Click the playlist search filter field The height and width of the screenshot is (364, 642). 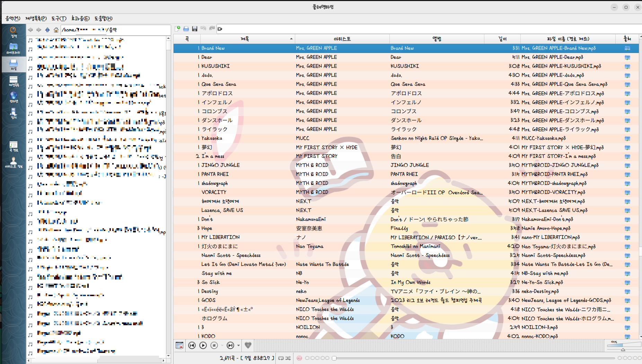pos(429,29)
